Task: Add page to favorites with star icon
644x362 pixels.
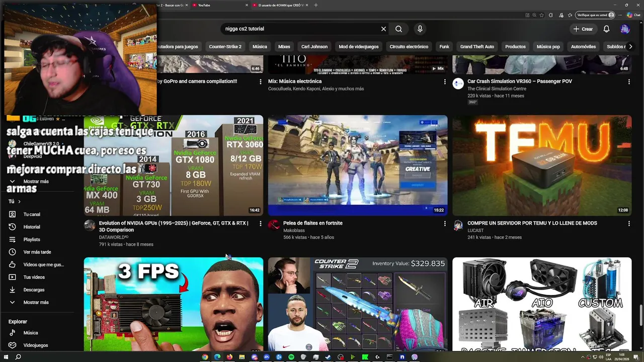Action: [542, 15]
